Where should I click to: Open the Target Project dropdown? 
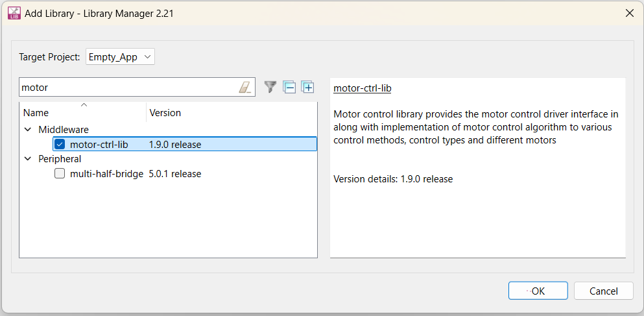coord(121,57)
